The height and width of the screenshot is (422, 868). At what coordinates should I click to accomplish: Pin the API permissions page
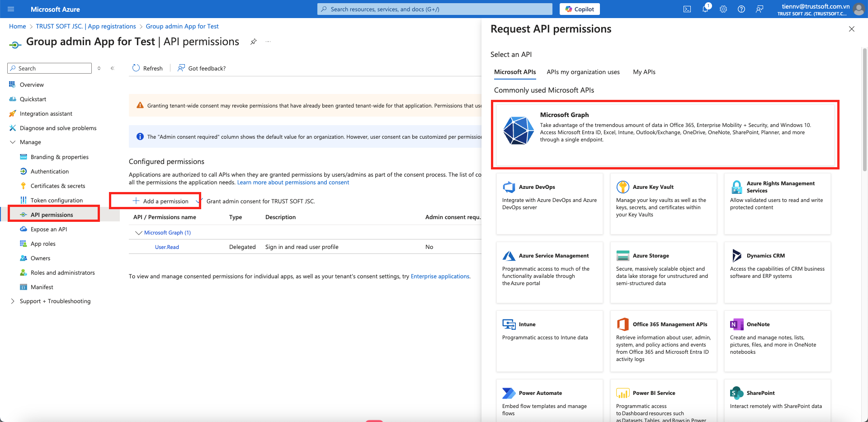tap(254, 42)
